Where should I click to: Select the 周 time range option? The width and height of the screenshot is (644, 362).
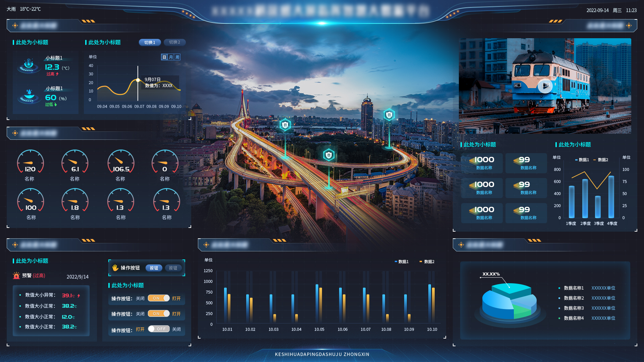click(x=177, y=57)
